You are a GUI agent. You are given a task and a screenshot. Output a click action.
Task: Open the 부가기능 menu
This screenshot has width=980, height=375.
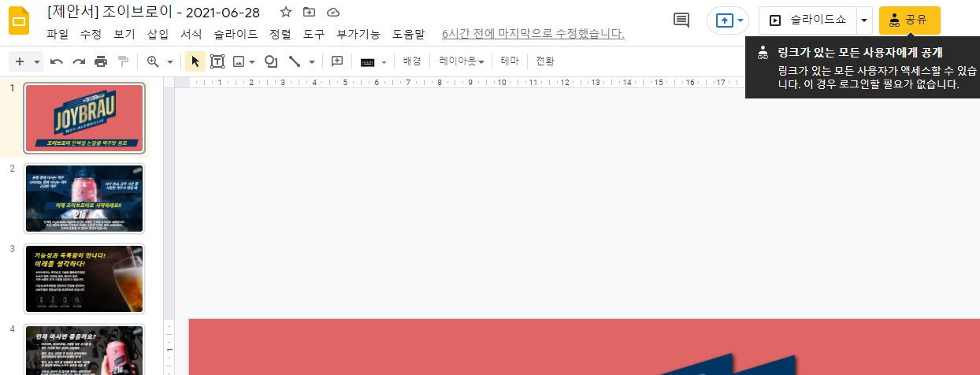(x=358, y=34)
